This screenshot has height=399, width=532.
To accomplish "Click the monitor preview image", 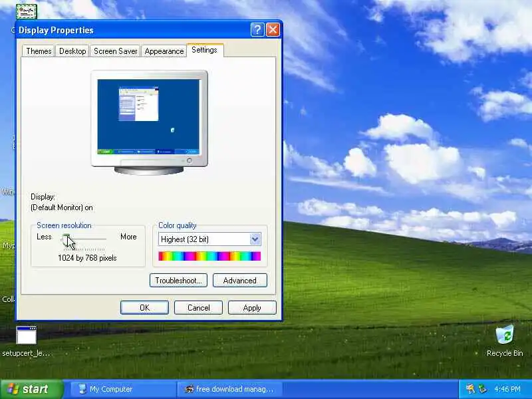I will pos(149,122).
